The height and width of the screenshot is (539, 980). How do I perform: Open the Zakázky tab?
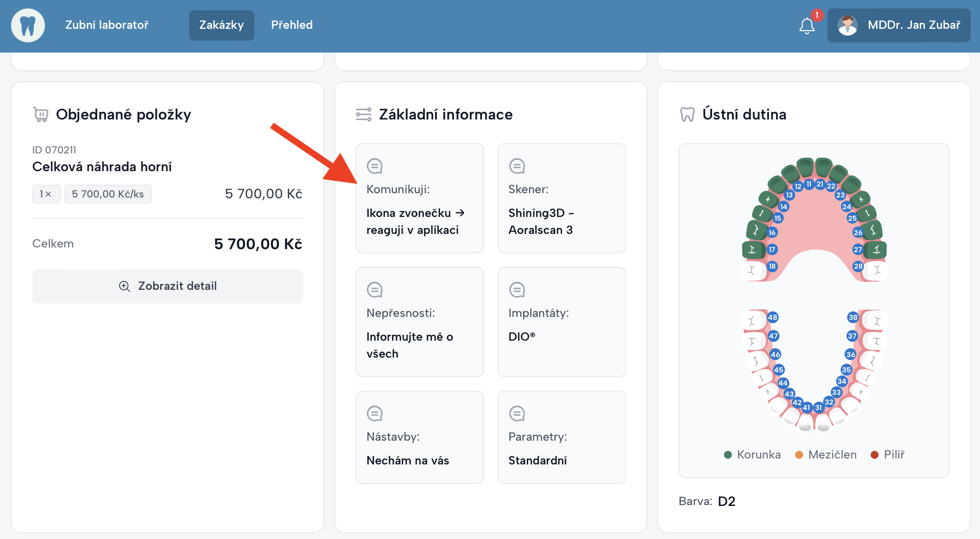[221, 25]
